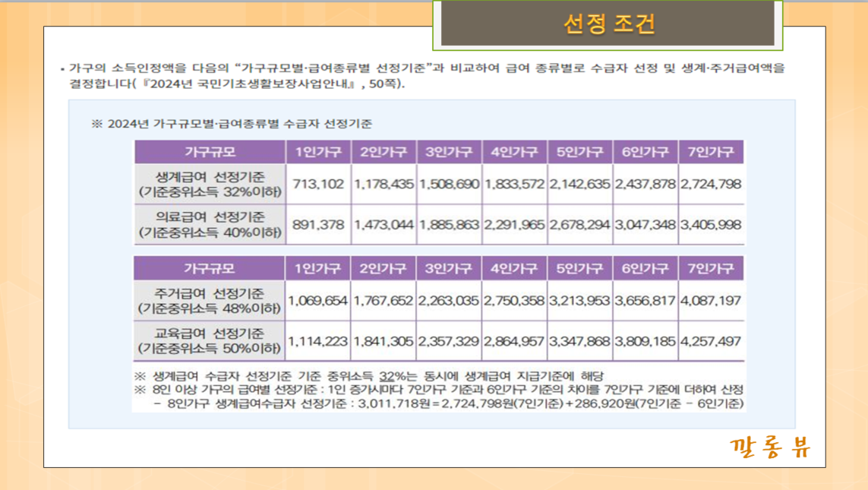Select the value 891,378
This screenshot has height=490, width=868.
pos(318,225)
